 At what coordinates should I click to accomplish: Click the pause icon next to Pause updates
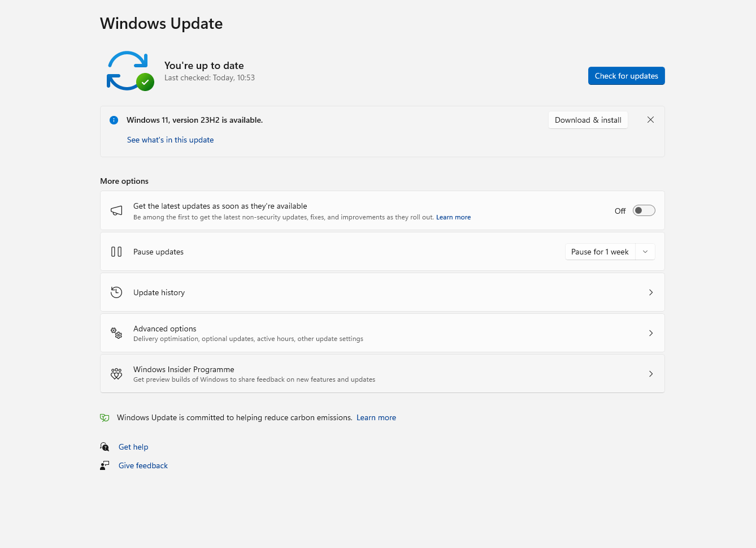pyautogui.click(x=116, y=252)
